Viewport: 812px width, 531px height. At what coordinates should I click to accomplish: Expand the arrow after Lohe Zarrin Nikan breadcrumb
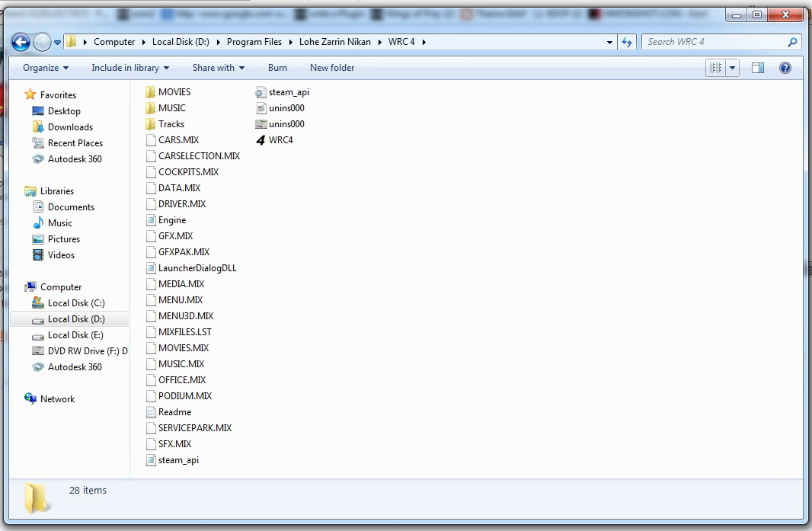pos(379,42)
